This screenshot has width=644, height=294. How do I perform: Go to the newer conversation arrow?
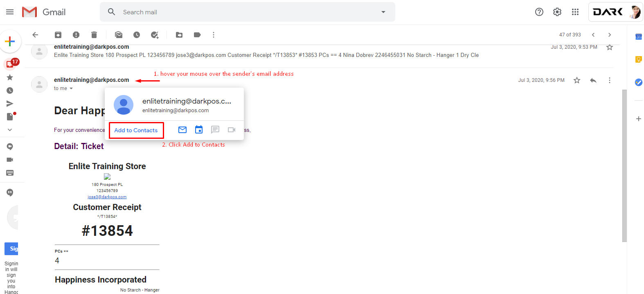click(593, 35)
